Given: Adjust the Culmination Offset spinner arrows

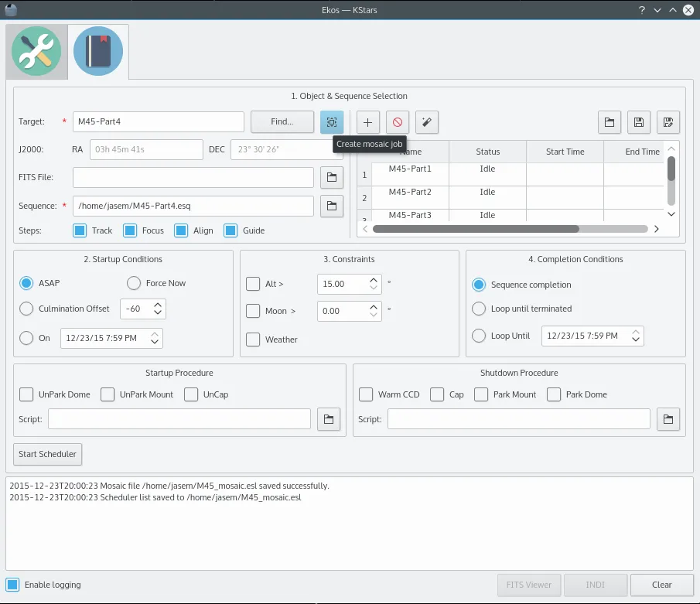Looking at the screenshot, I should [158, 309].
